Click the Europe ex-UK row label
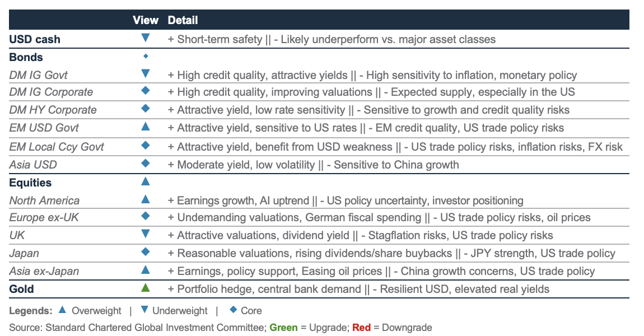644x336 pixels. coord(44,217)
